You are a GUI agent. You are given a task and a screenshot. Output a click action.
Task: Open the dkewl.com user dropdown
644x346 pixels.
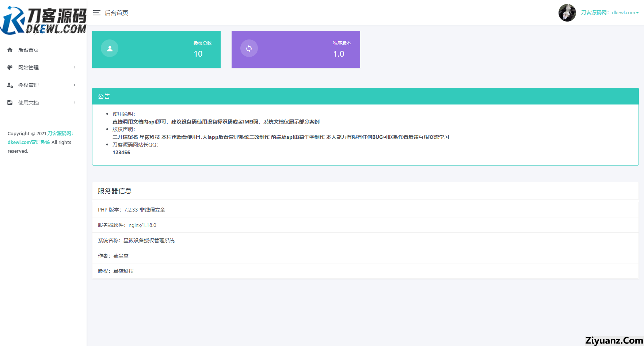tap(610, 12)
